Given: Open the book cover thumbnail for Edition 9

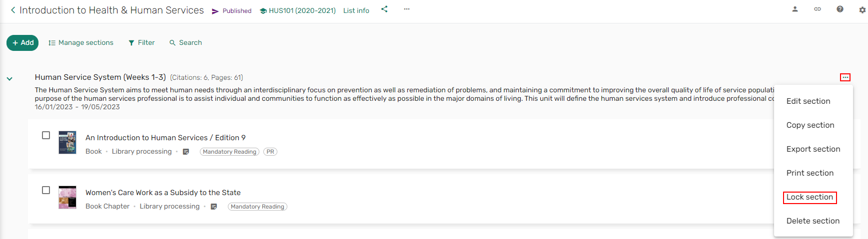Looking at the screenshot, I should coord(67,143).
